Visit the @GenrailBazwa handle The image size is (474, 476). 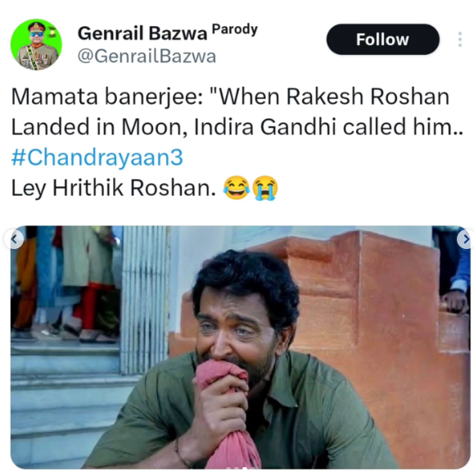147,57
